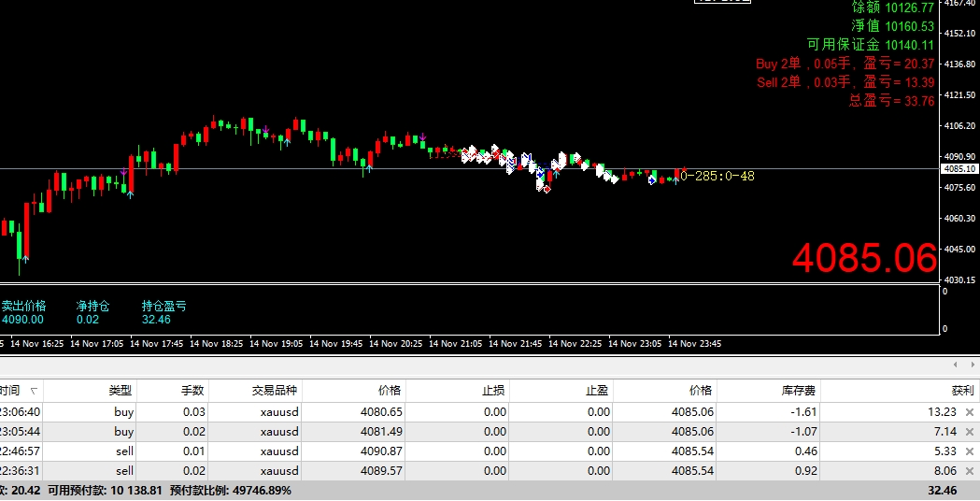The image size is (980, 501).
Task: Click the Sell 2单 summary label
Action: pyautogui.click(x=845, y=82)
